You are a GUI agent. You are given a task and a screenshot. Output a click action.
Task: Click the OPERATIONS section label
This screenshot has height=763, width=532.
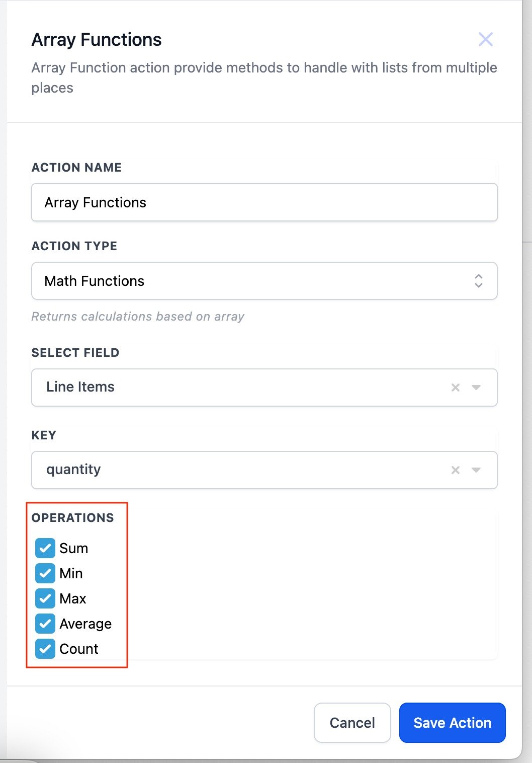(72, 518)
